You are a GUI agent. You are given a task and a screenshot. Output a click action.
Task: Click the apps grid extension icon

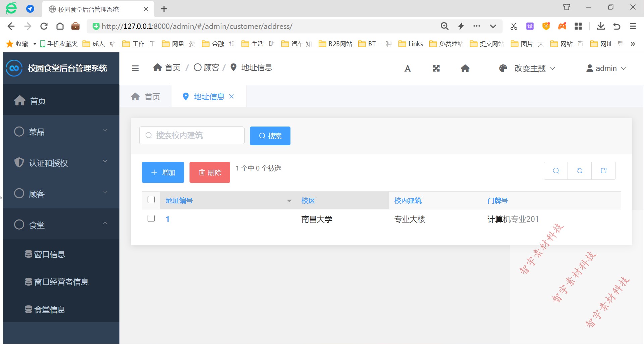pos(578,26)
